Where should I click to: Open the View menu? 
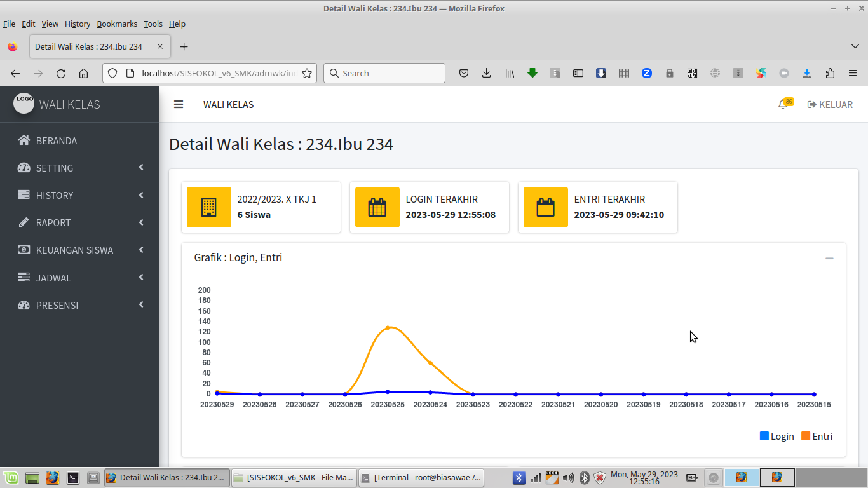50,24
